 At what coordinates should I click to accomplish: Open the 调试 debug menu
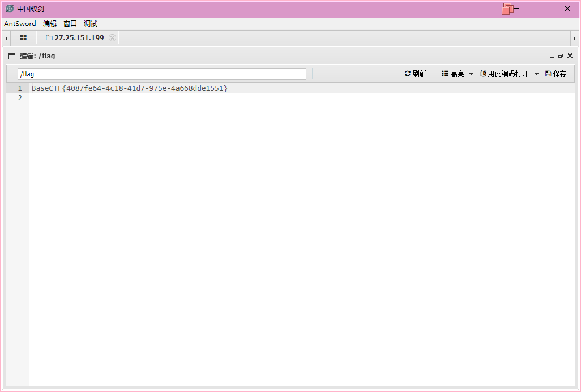click(x=91, y=24)
